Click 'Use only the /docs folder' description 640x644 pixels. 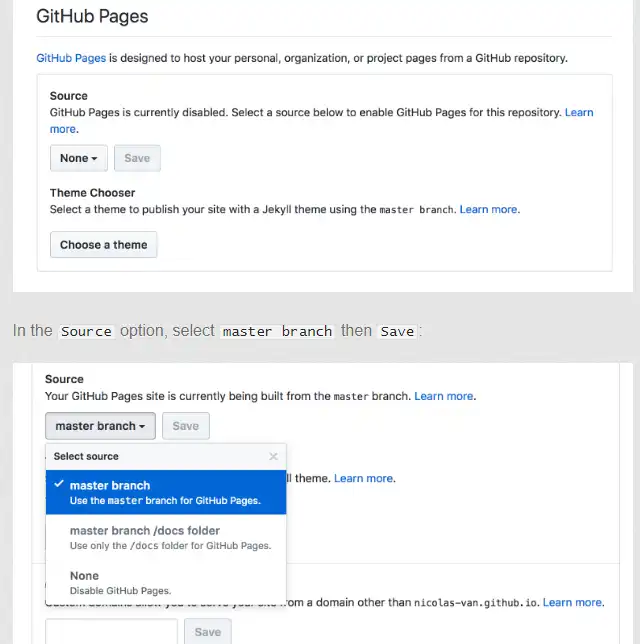pyautogui.click(x=170, y=546)
